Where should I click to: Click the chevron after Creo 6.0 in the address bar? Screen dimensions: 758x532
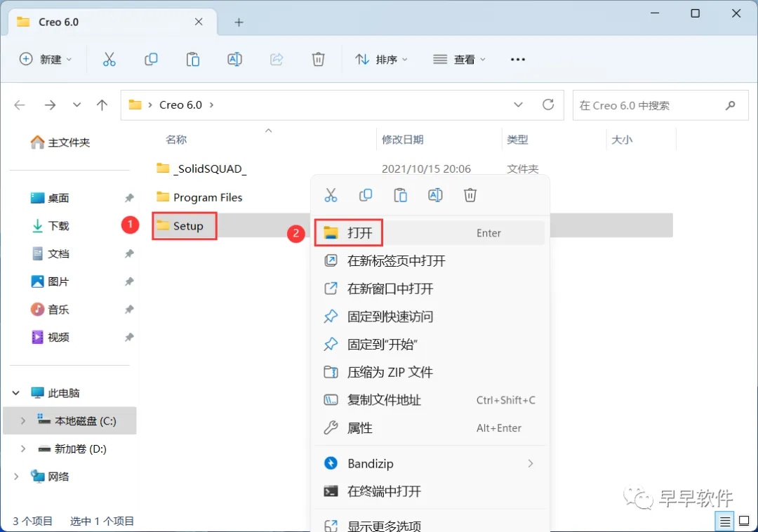[x=211, y=105]
